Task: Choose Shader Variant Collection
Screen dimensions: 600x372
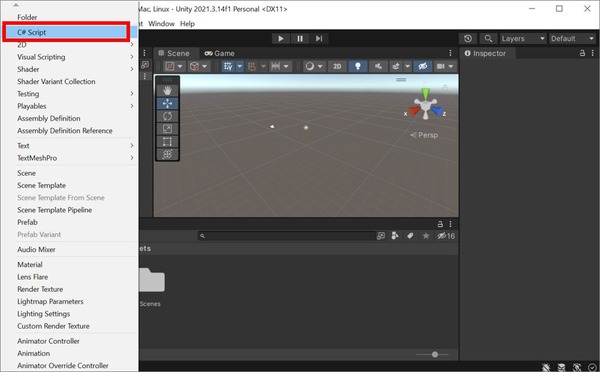Action: point(70,82)
